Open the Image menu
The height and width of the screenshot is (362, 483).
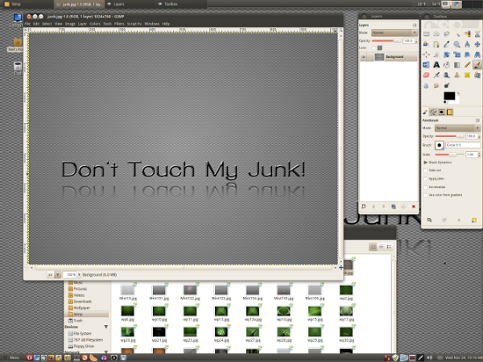[70, 24]
